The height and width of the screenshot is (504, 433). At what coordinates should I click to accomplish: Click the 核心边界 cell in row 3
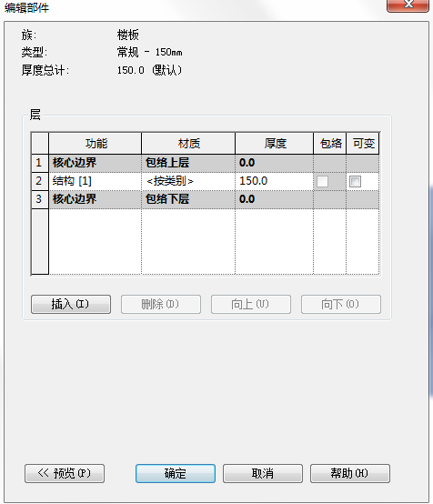coord(96,199)
